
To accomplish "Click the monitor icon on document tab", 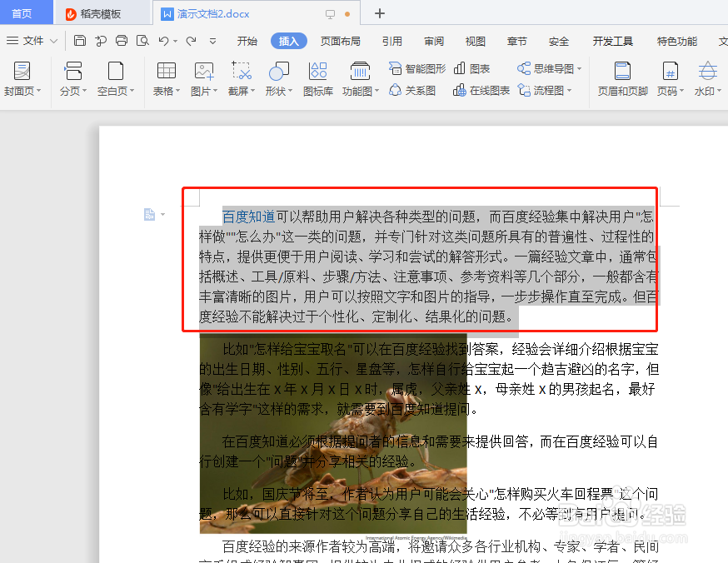I will (x=330, y=14).
